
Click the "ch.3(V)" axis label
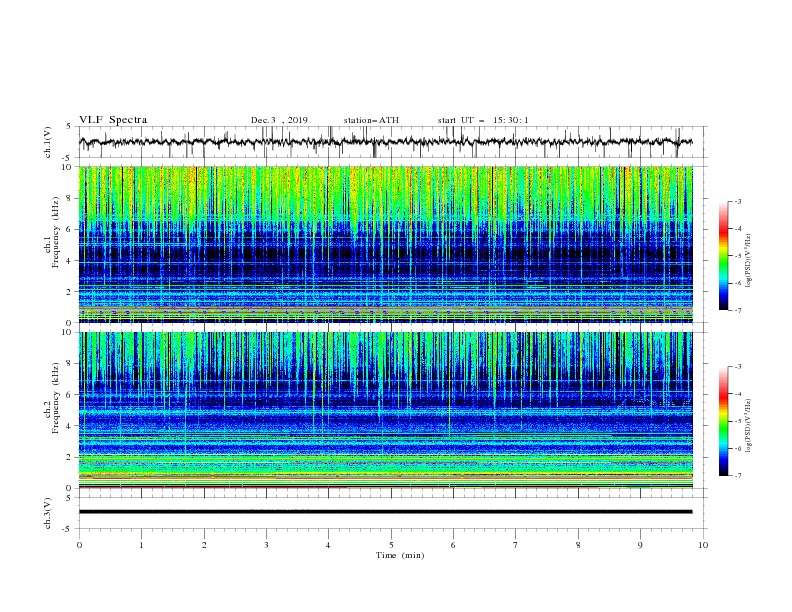click(48, 513)
